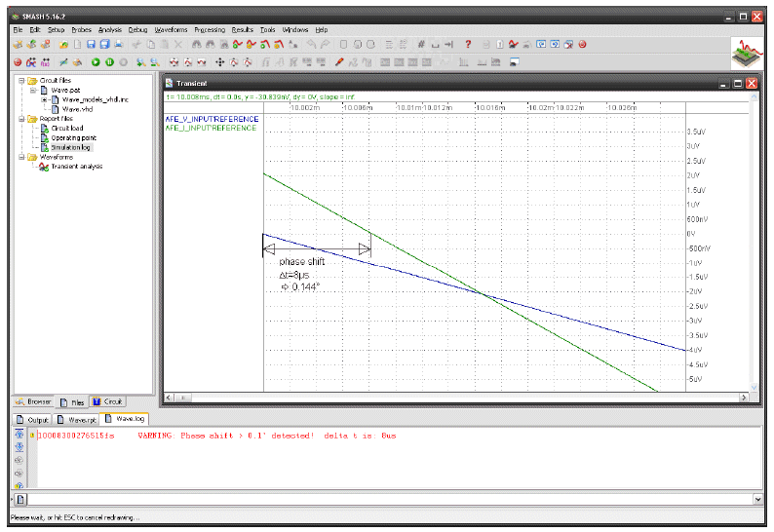Click the first binoculars Find icon
This screenshot has width=774, height=532.
[197, 45]
